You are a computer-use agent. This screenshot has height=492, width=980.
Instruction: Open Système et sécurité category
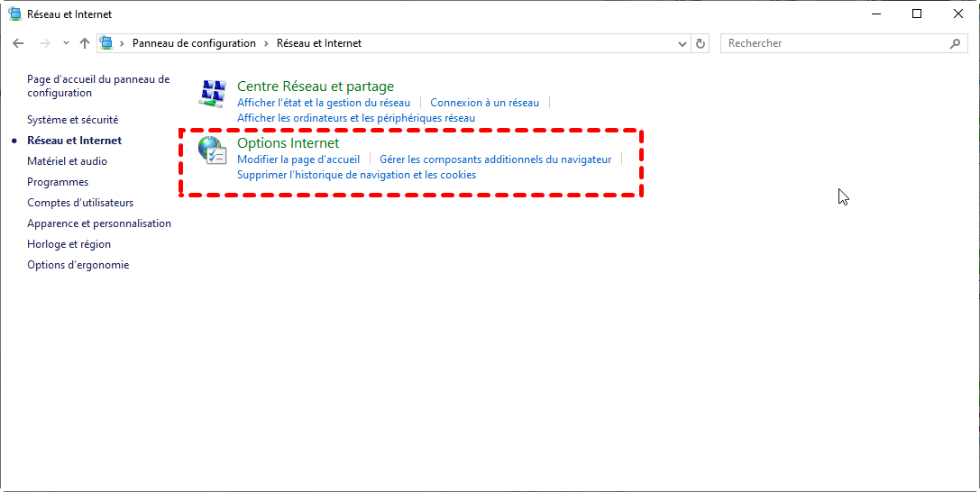[x=72, y=120]
